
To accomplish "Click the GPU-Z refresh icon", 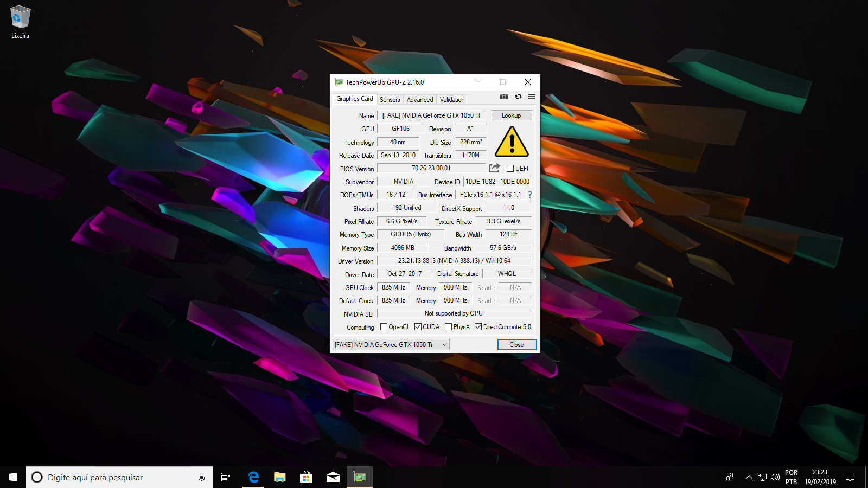I will 518,97.
